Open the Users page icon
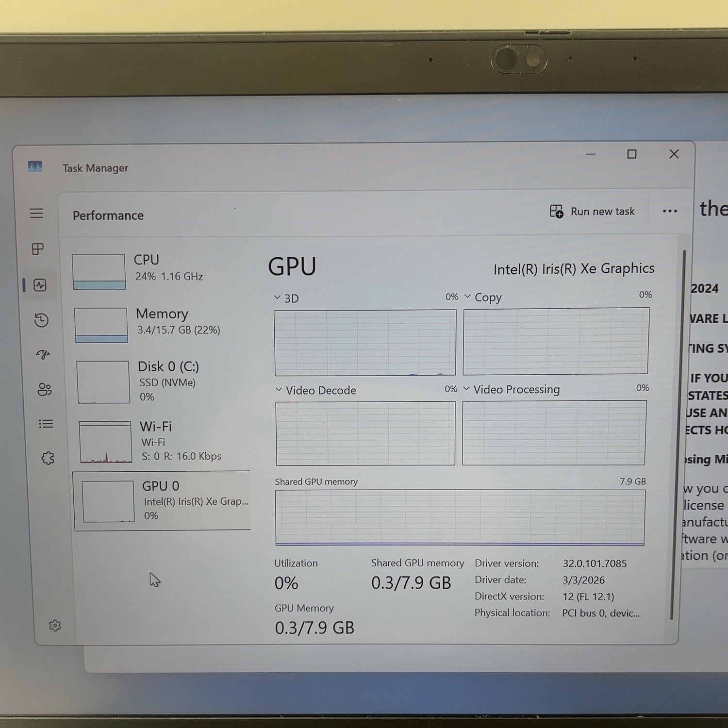Viewport: 728px width, 728px height. click(x=44, y=389)
